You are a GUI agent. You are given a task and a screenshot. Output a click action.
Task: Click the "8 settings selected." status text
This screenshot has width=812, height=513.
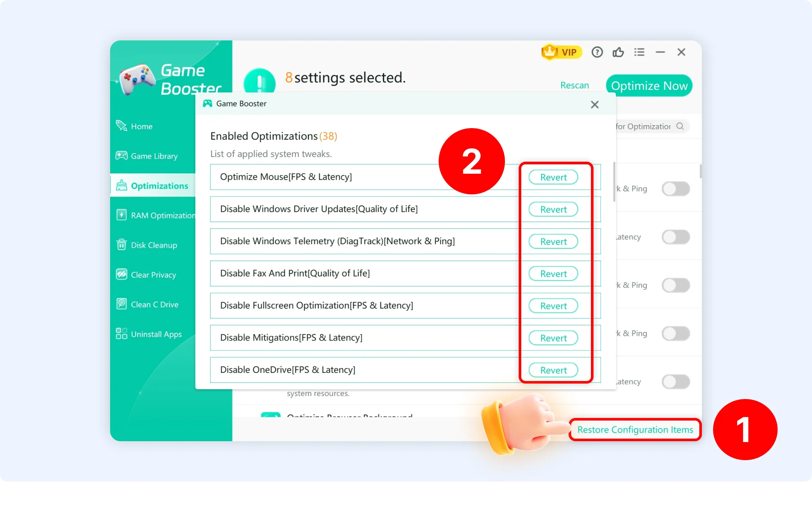click(345, 77)
